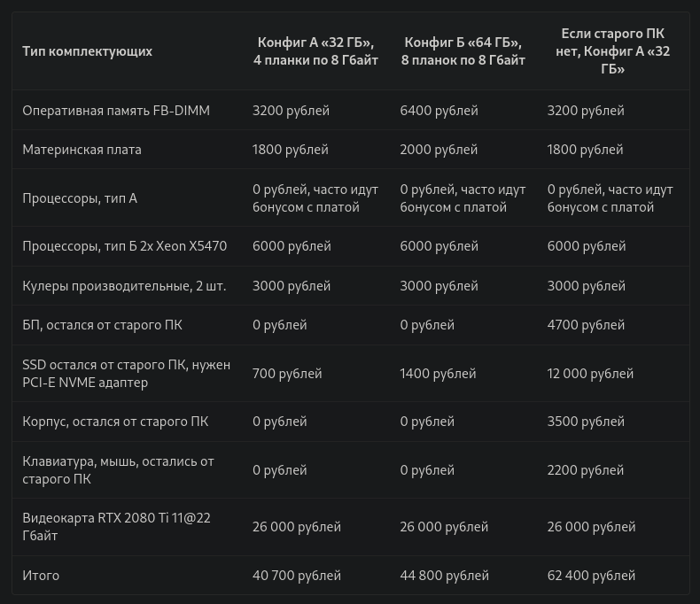Click the 'Оперативная память FB-DIMM' row label
This screenshot has width=700, height=604.
(x=116, y=111)
